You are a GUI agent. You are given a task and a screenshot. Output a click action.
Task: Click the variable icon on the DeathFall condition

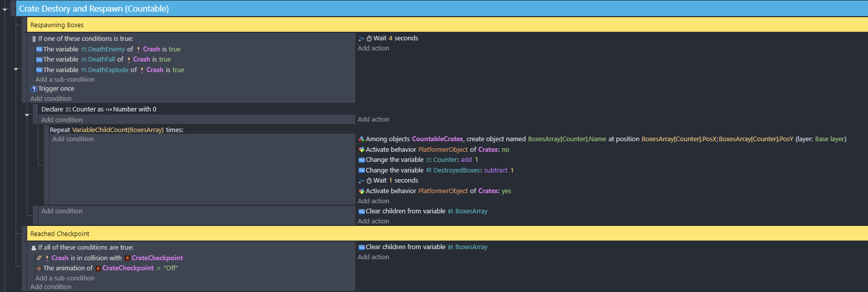39,60
